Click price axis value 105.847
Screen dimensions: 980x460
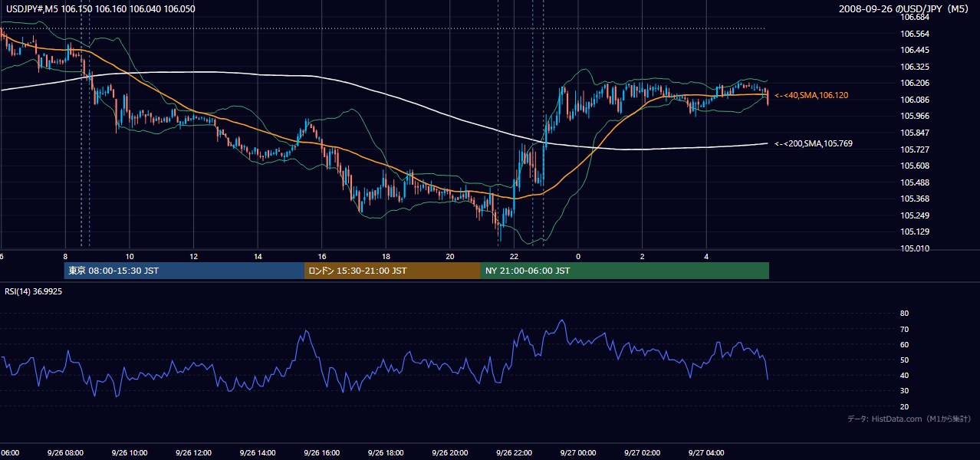point(914,133)
